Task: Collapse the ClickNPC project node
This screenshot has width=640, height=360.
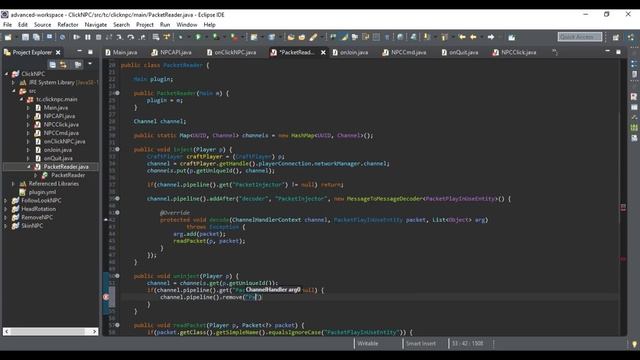Action: (6, 74)
